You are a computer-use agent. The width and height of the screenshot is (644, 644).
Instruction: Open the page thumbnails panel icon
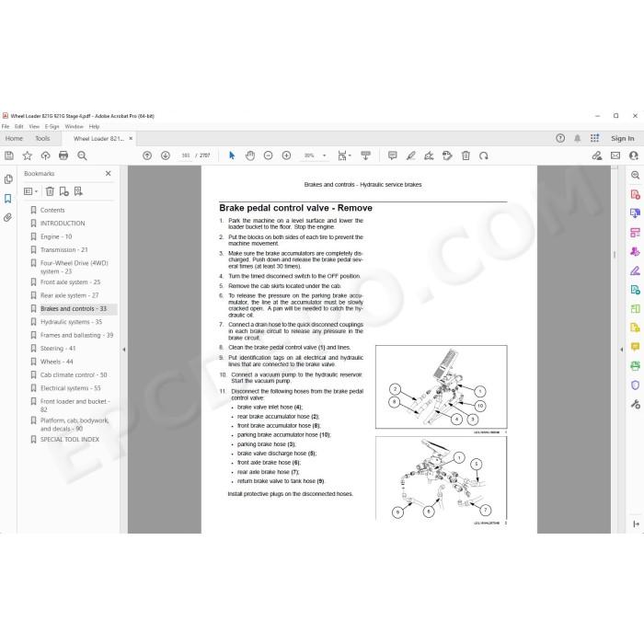(x=7, y=179)
